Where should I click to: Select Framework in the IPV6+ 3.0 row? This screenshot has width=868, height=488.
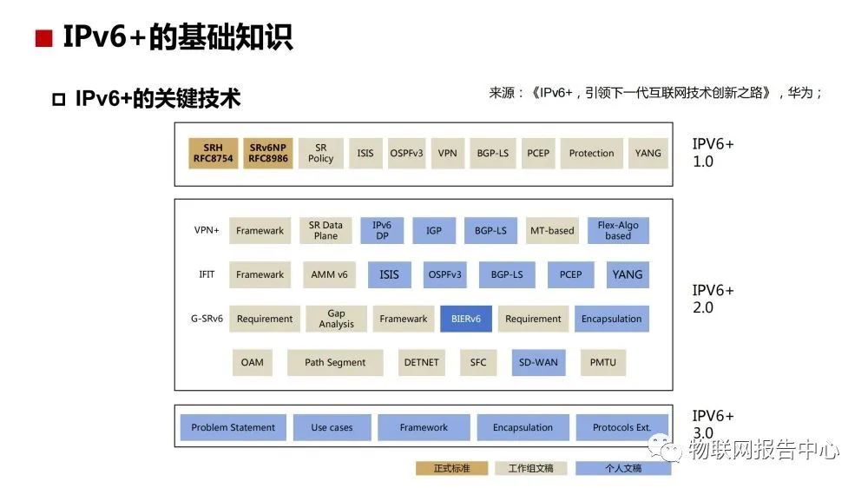click(x=424, y=427)
